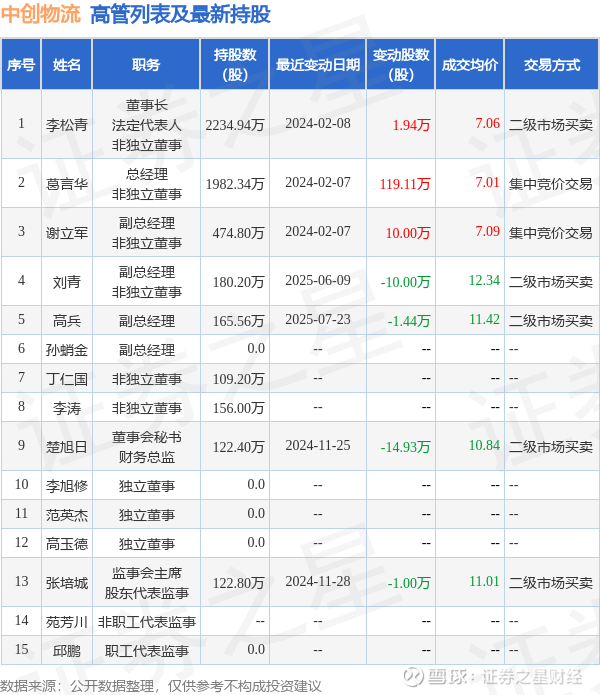Click 李松青's 二级市场买卖 cell
The width and height of the screenshot is (600, 695).
tap(551, 125)
